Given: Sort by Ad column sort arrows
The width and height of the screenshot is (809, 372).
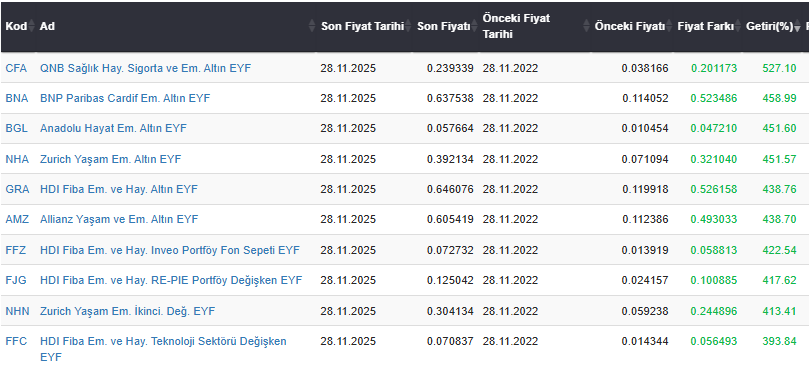Looking at the screenshot, I should (x=312, y=26).
